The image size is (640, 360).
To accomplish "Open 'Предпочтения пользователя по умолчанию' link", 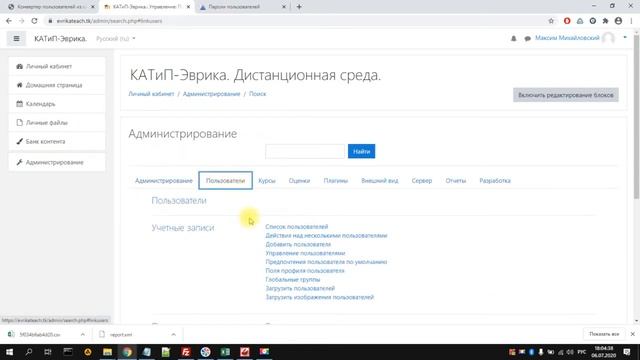I will (326, 262).
